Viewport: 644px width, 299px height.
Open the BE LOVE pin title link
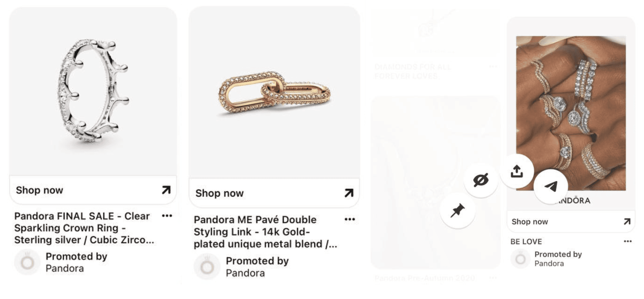pos(526,241)
